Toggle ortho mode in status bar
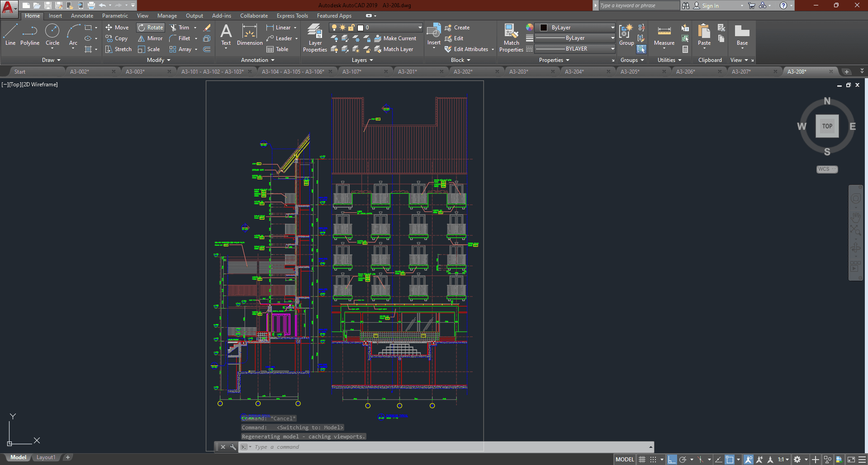The width and height of the screenshot is (868, 465). point(672,460)
